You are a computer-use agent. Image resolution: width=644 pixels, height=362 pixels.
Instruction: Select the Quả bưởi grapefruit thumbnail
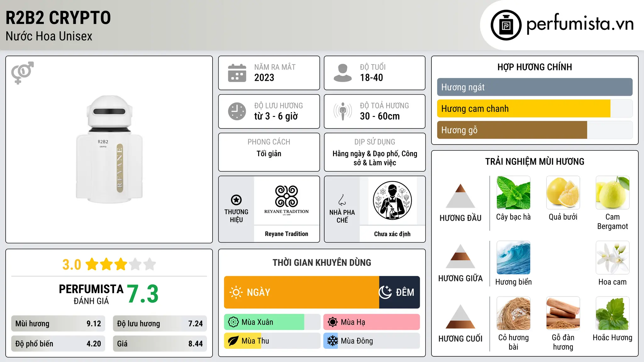click(x=563, y=192)
